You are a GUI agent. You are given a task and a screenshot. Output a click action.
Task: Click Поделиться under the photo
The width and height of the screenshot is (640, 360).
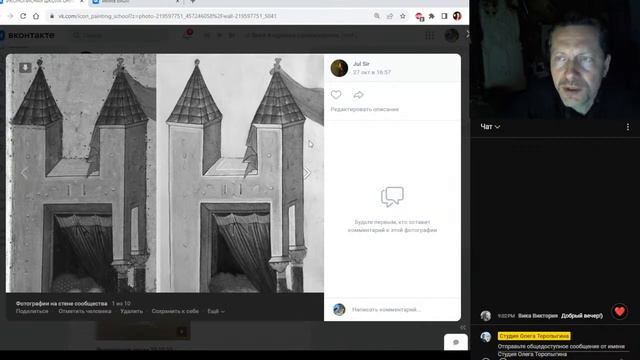pos(32,311)
